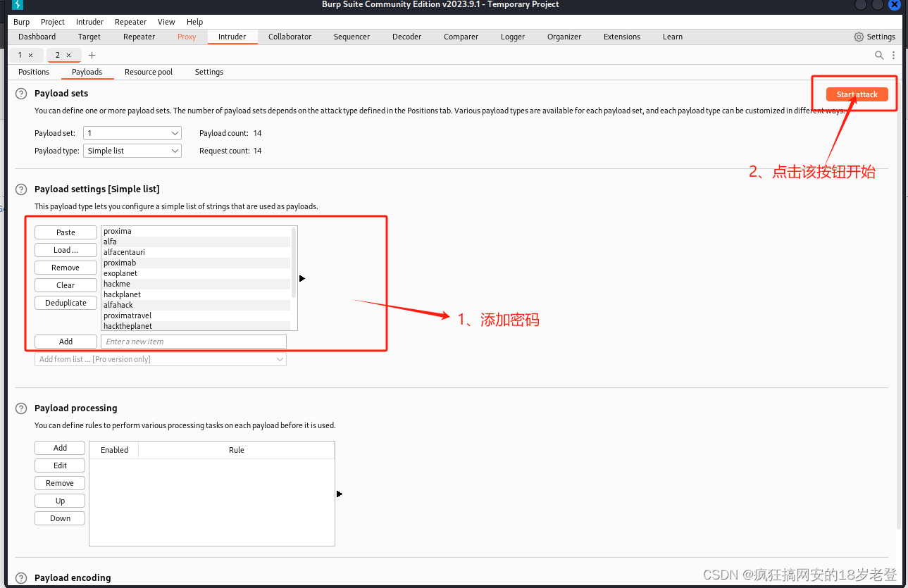
Task: Open the Repeater menu
Action: pos(130,22)
